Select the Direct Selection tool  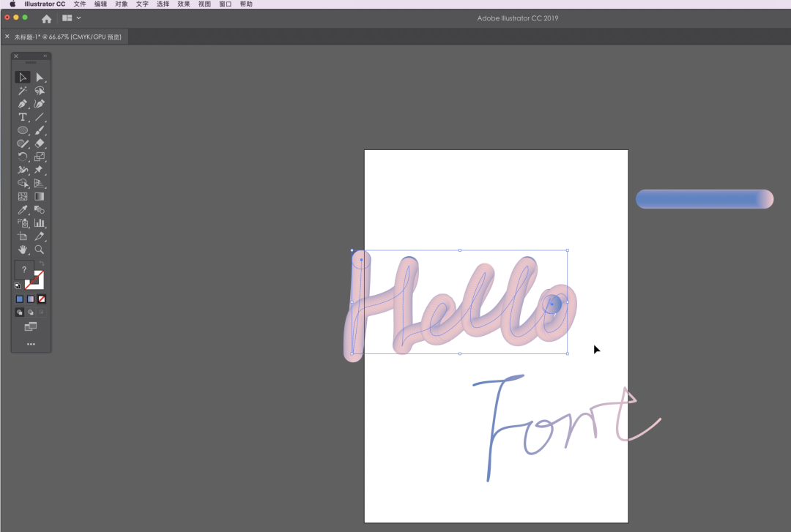point(40,78)
